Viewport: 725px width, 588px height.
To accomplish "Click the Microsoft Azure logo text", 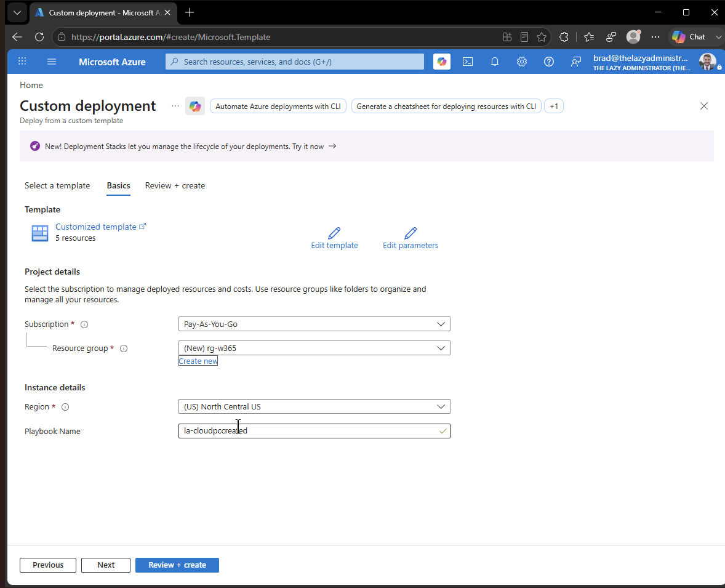I will point(112,62).
